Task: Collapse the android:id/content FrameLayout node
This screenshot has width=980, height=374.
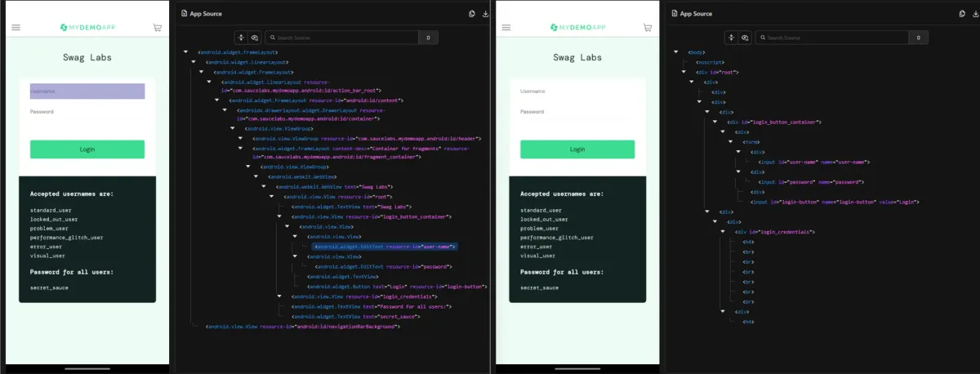Action: click(217, 100)
